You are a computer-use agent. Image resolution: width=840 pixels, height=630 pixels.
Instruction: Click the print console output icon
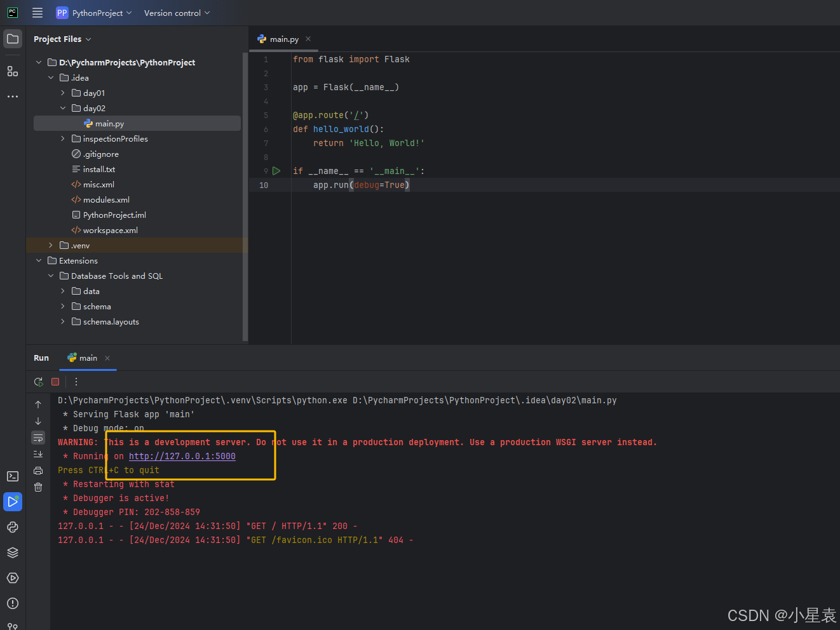pos(38,471)
